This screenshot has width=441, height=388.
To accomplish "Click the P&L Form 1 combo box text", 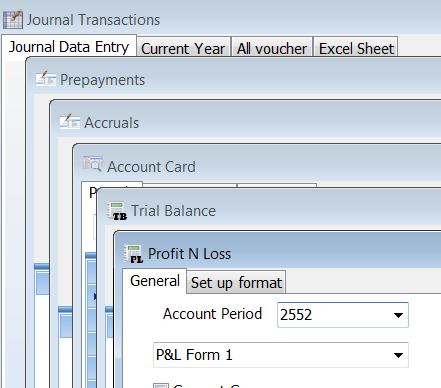I will [x=194, y=355].
